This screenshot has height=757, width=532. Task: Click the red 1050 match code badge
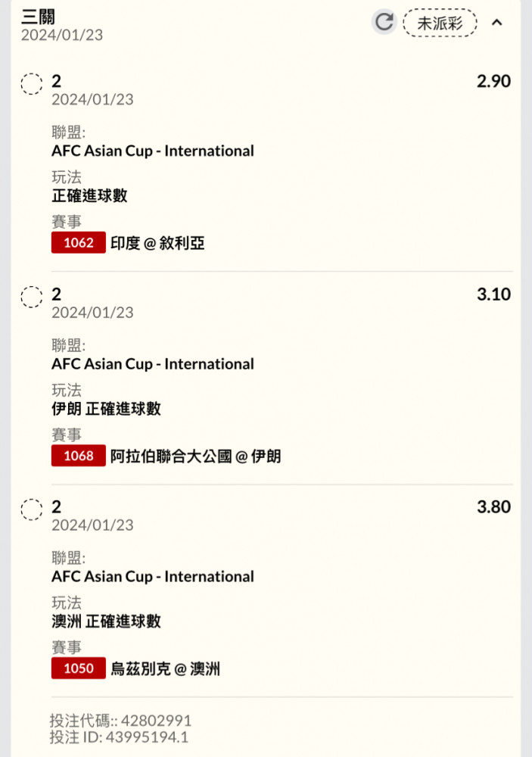[x=78, y=668]
